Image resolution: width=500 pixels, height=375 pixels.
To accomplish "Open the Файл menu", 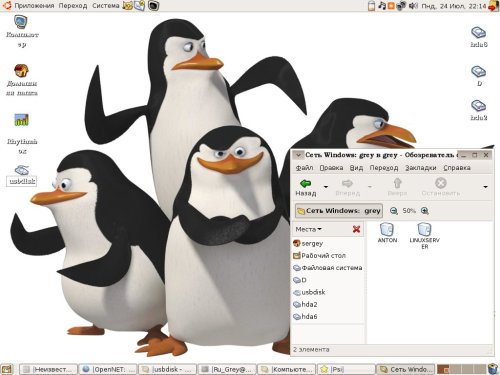I will pyautogui.click(x=304, y=168).
